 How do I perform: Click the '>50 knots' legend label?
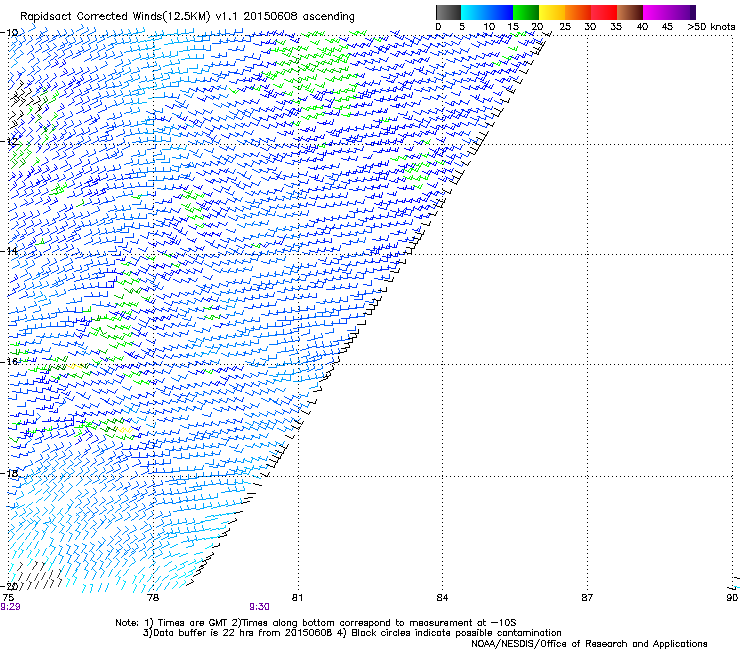pyautogui.click(x=711, y=27)
